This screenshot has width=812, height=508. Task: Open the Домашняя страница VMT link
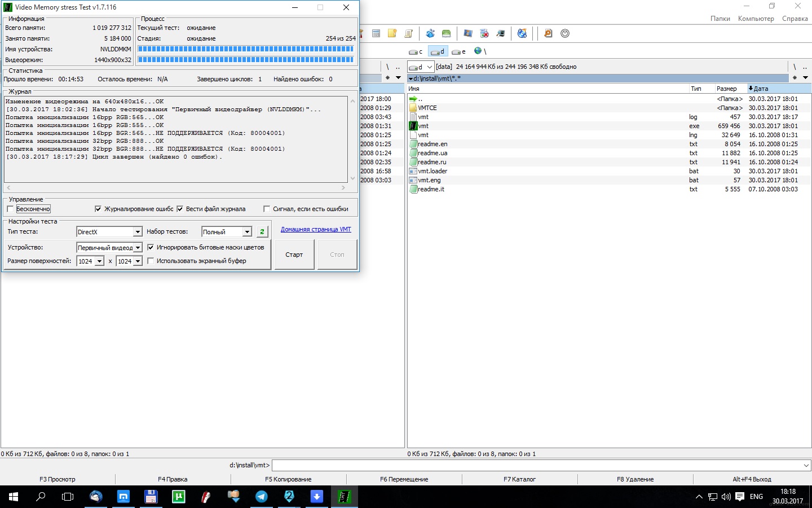pos(316,229)
